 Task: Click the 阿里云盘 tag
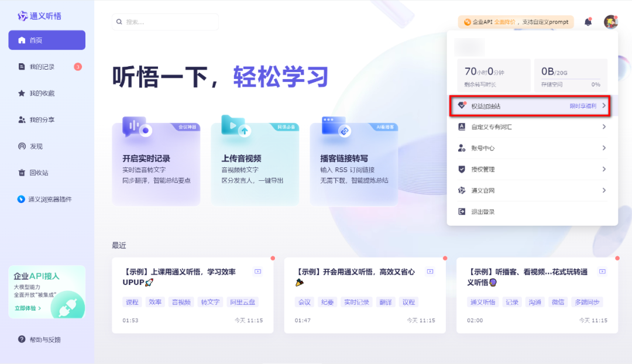(243, 302)
